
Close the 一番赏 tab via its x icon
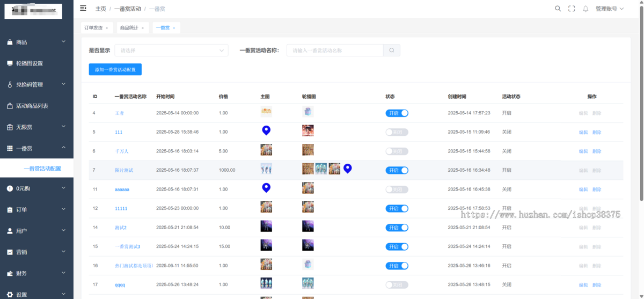(174, 28)
